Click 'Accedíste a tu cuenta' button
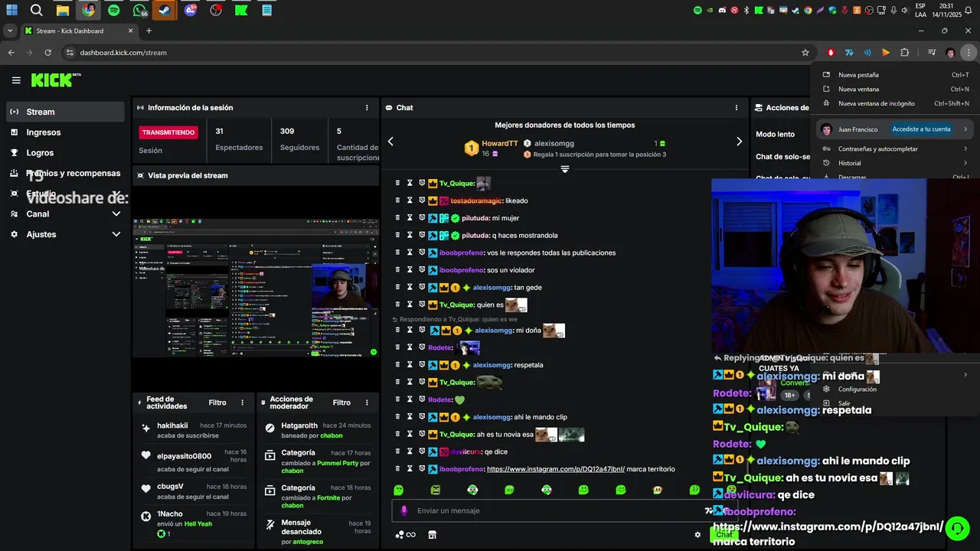Image resolution: width=980 pixels, height=551 pixels. 921,129
